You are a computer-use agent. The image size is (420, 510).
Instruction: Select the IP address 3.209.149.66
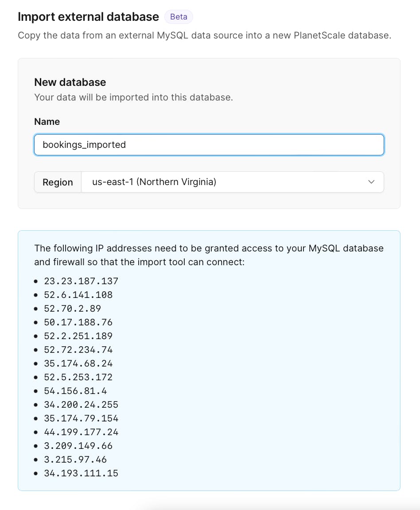click(x=78, y=446)
